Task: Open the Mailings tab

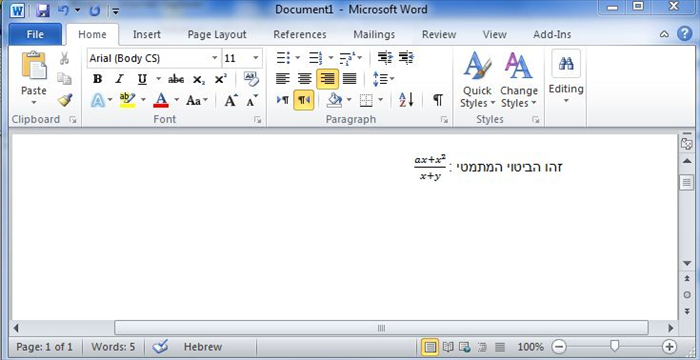Action: [374, 34]
